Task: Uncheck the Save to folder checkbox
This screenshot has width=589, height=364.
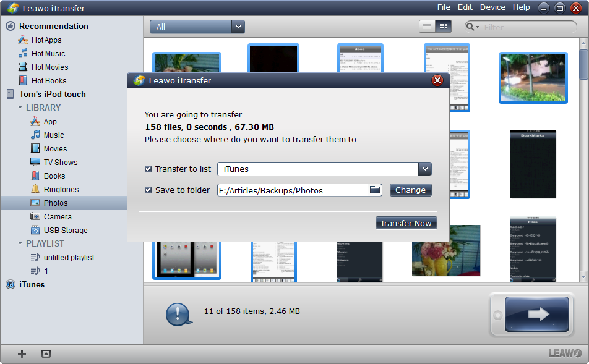Action: pyautogui.click(x=148, y=190)
